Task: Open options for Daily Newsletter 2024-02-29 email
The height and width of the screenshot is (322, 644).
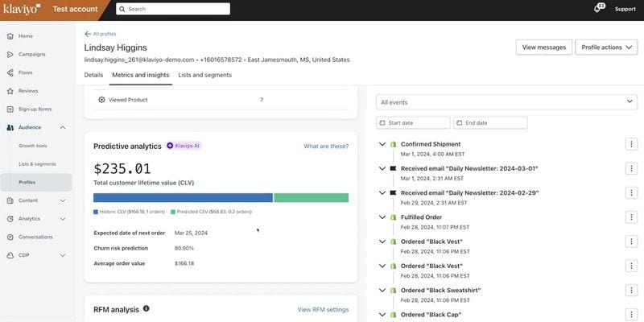Action: pos(631,192)
